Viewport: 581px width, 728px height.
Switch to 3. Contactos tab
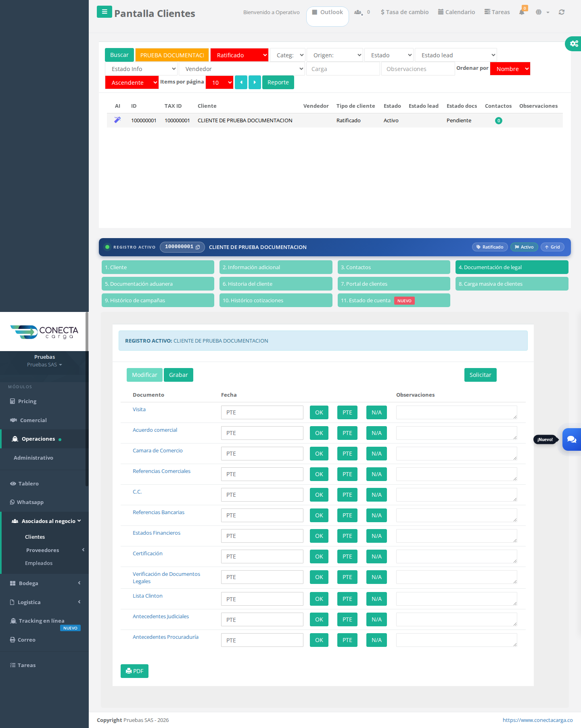394,267
